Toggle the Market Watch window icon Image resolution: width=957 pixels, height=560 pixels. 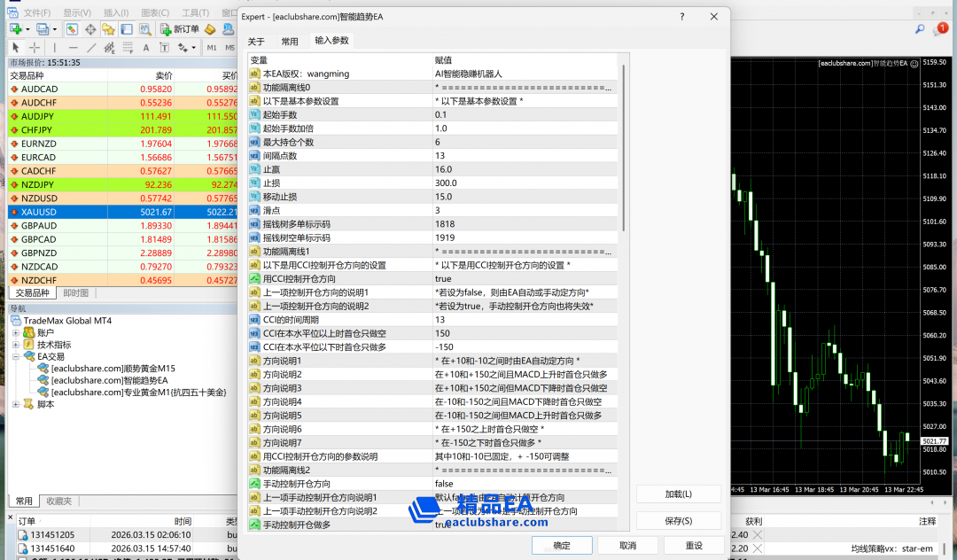tap(72, 29)
